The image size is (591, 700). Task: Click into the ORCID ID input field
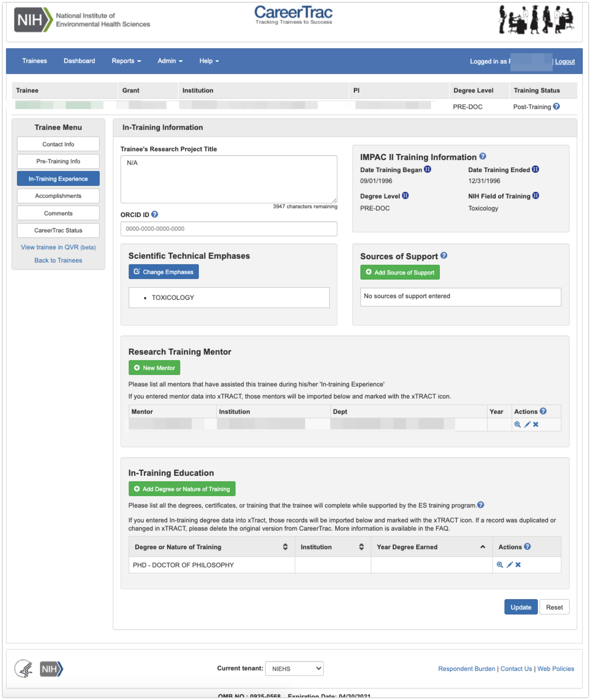[228, 229]
